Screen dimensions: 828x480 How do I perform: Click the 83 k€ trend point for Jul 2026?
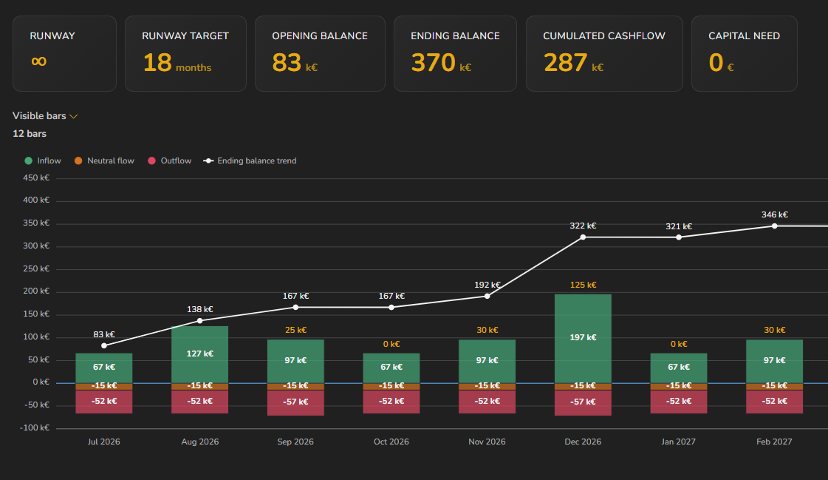(x=104, y=346)
